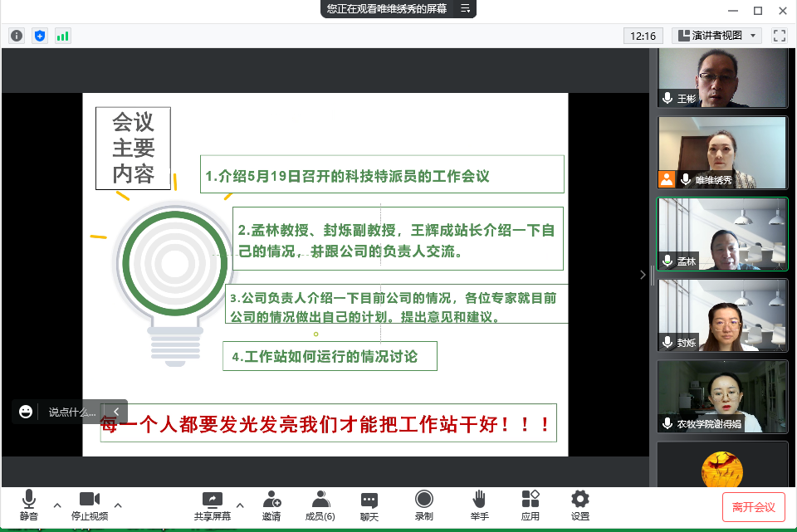
Task: Check the green network signal bars icon
Action: (x=62, y=36)
